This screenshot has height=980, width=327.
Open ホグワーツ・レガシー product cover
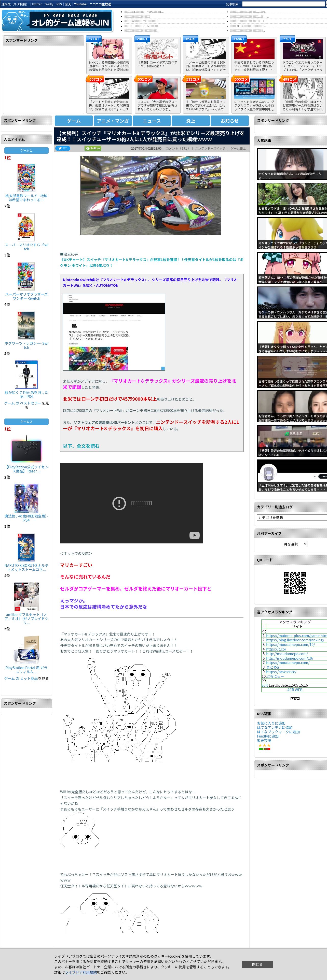point(26,325)
